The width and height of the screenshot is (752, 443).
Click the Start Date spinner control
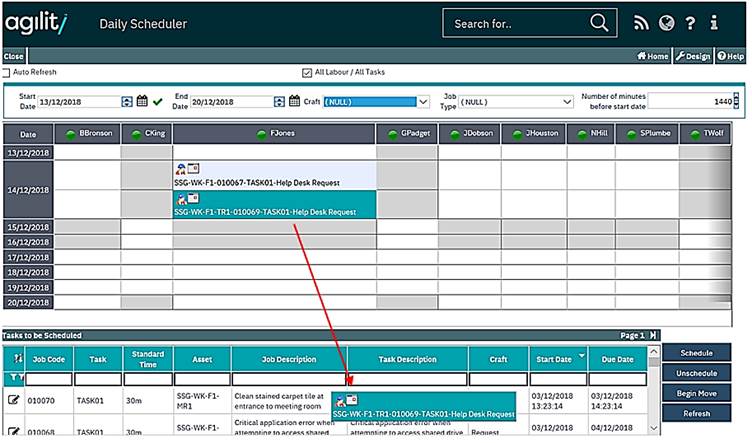pos(127,101)
